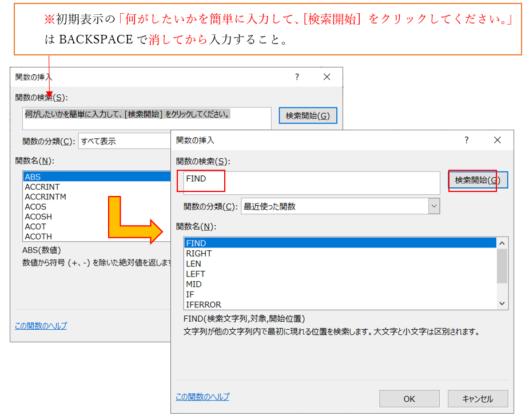The width and height of the screenshot is (529, 420).
Task: Open この関数のヘルプ link in the back dialog
Action: [41, 326]
